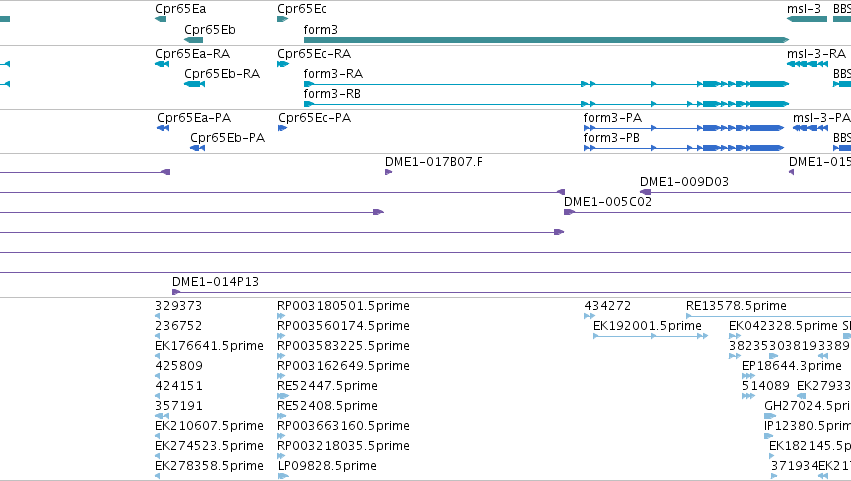Open the Cpr65Ea-RA transcript label
Viewport: 851px width, 481px height.
click(x=192, y=54)
